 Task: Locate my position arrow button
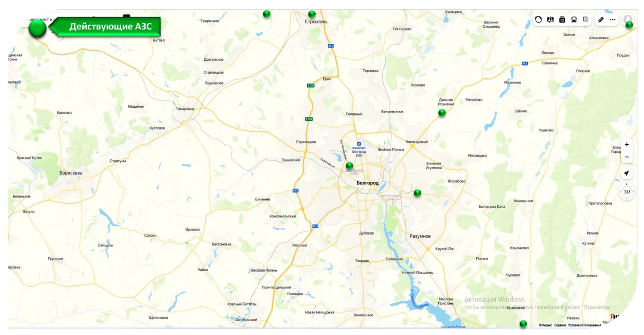627,173
